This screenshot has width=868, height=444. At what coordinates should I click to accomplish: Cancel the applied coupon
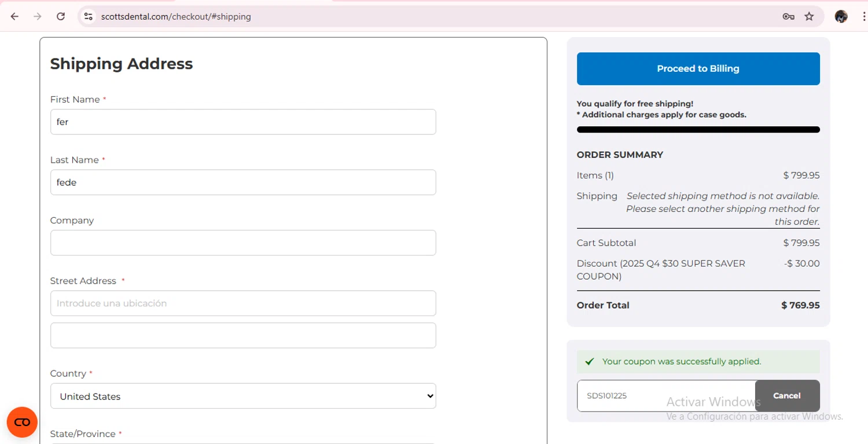click(786, 396)
